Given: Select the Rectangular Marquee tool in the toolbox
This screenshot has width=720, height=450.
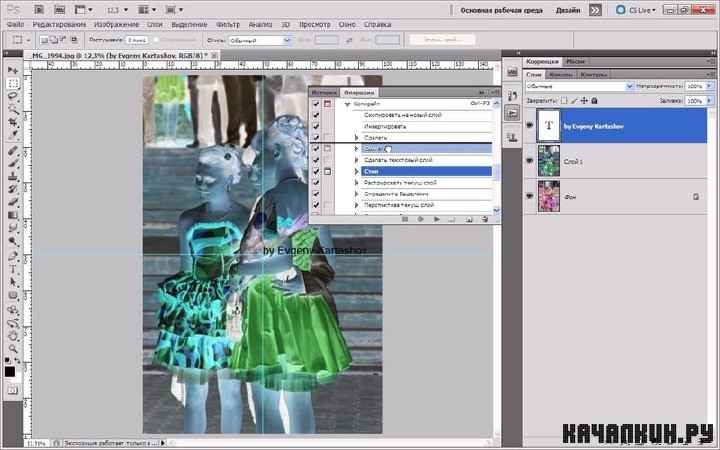Looking at the screenshot, I should [x=13, y=83].
